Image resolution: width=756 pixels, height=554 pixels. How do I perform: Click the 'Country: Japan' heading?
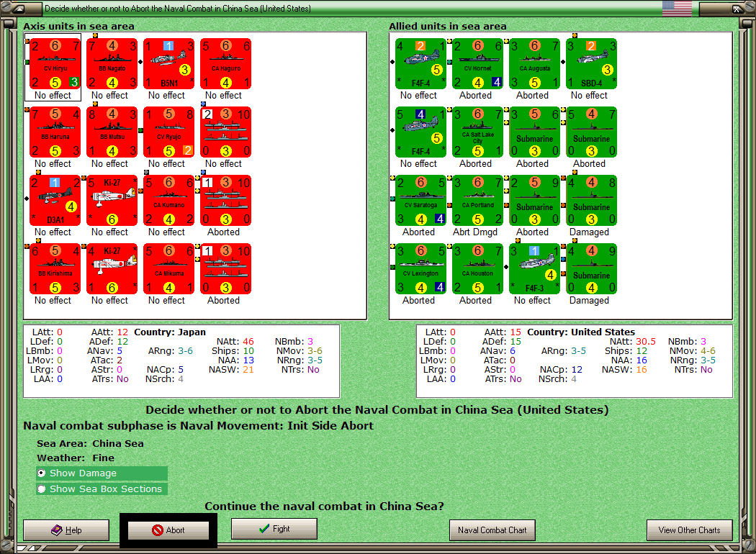point(170,332)
